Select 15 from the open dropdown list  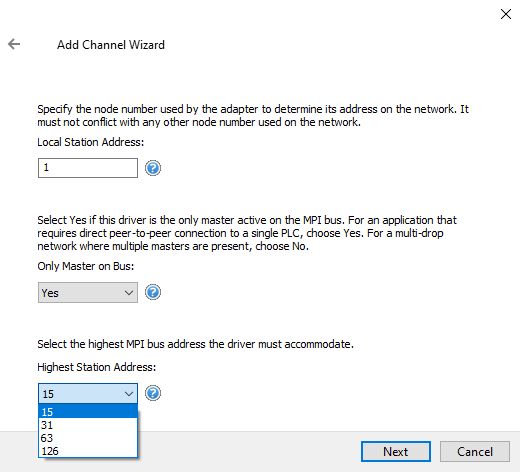(x=88, y=412)
